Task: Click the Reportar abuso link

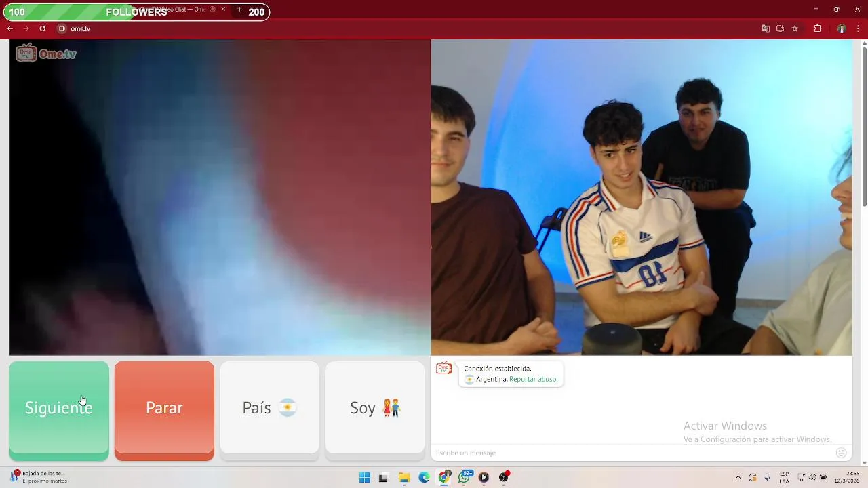Action: pos(532,379)
